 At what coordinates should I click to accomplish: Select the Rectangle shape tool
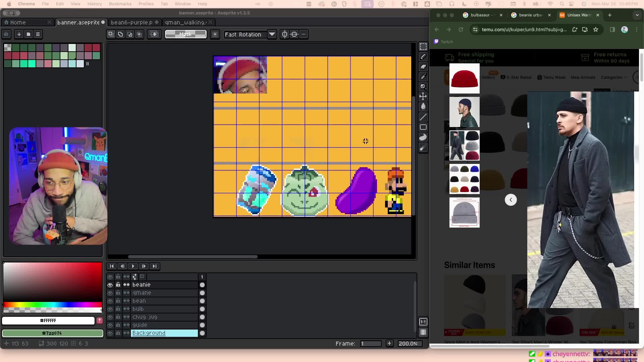pos(423,127)
